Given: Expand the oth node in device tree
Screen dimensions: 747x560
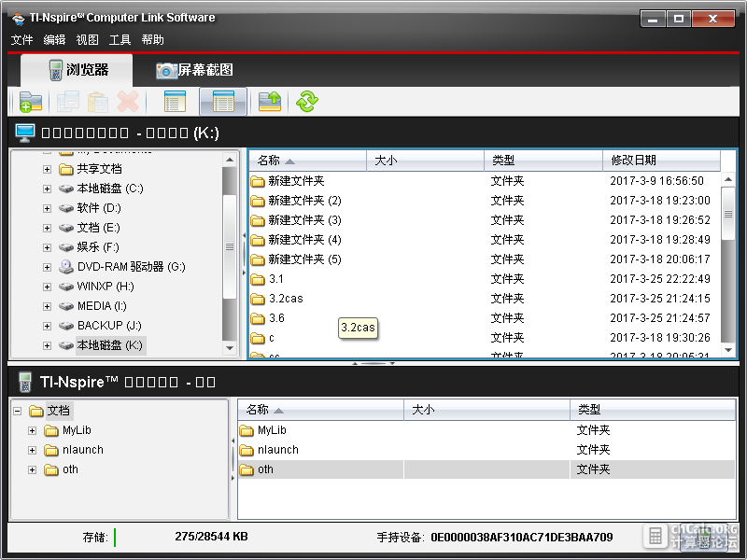Looking at the screenshot, I should 32,470.
